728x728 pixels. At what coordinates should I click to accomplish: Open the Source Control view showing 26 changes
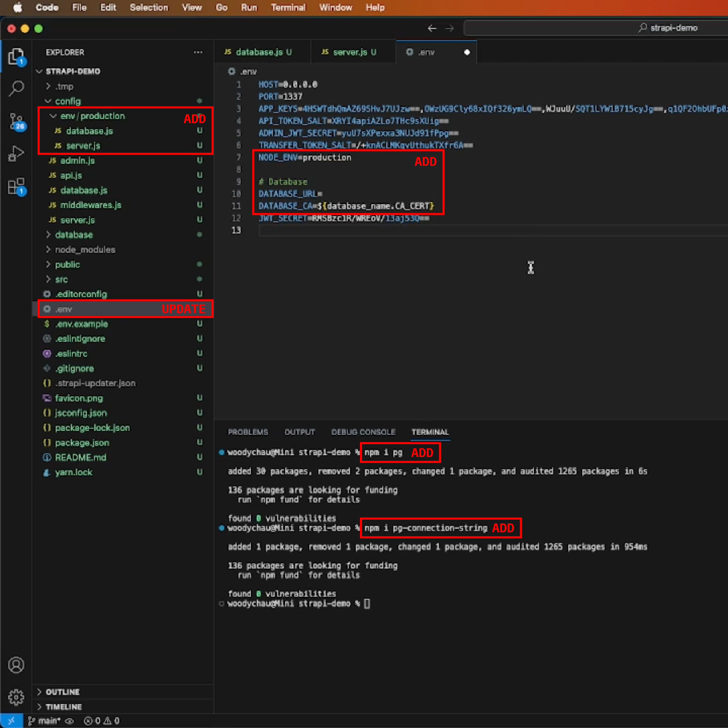coord(16,121)
